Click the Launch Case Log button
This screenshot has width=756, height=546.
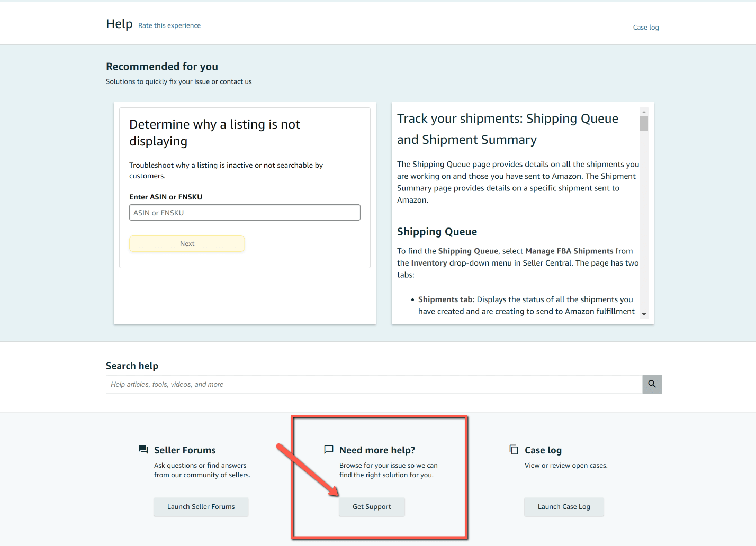[x=564, y=507]
